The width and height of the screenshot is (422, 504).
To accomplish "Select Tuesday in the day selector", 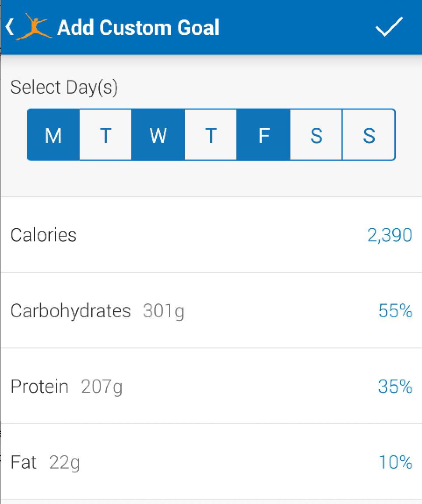I will (x=105, y=135).
